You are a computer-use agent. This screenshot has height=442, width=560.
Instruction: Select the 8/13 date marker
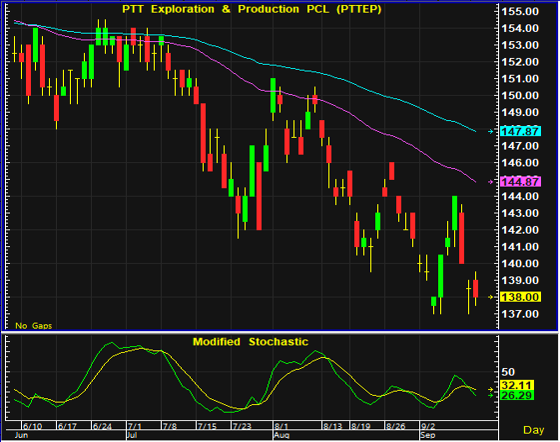332,426
